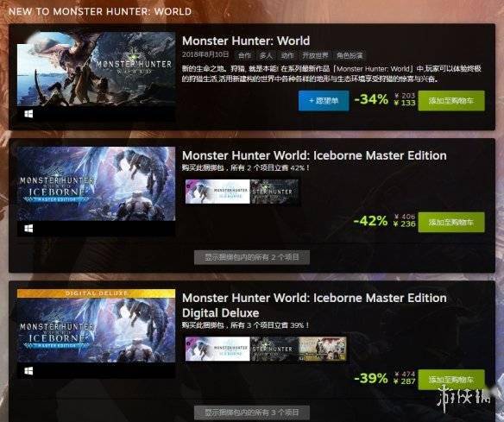Open Iceborne Master Edition Digital Deluxe title
The image size is (504, 422).
pyautogui.click(x=314, y=305)
